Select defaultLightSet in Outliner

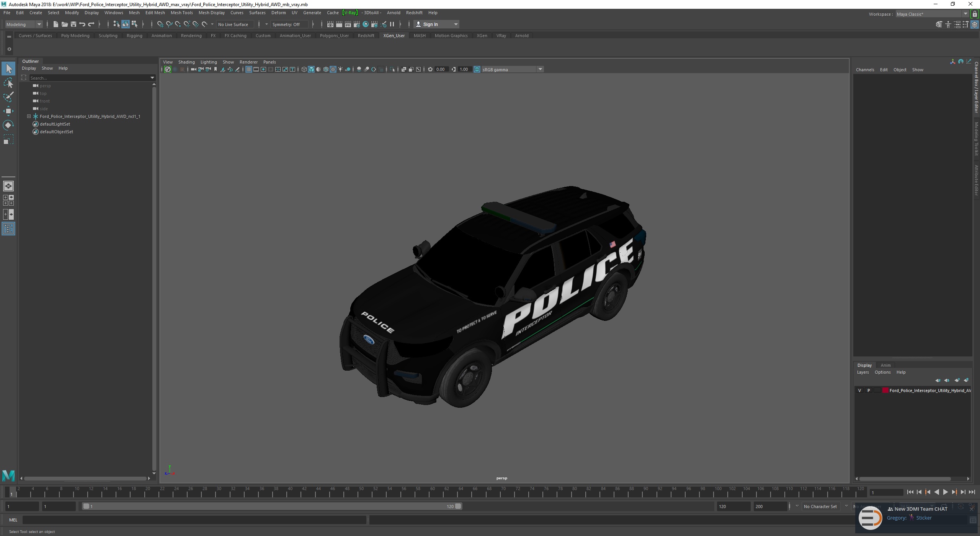coord(55,124)
